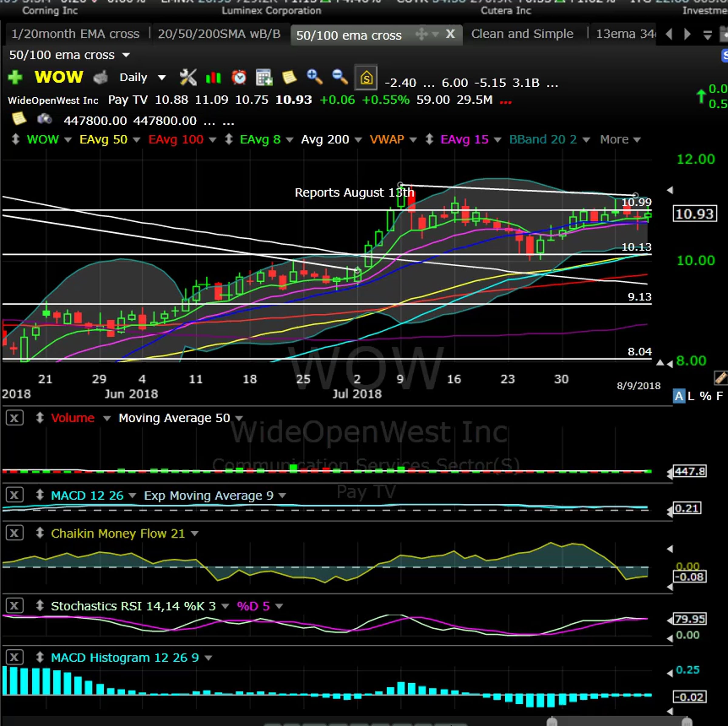This screenshot has width=728, height=726.
Task: Open the wrench and screwdriver tools icon
Action: pyautogui.click(x=188, y=77)
